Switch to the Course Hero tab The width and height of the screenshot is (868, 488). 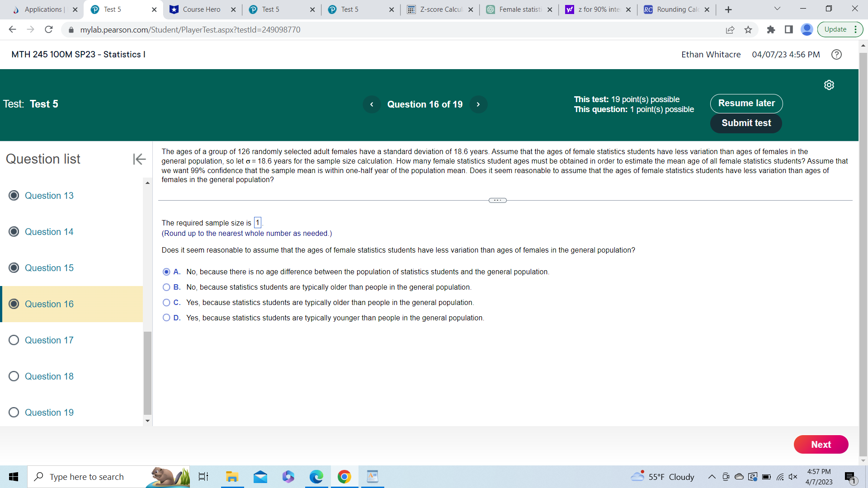(202, 9)
